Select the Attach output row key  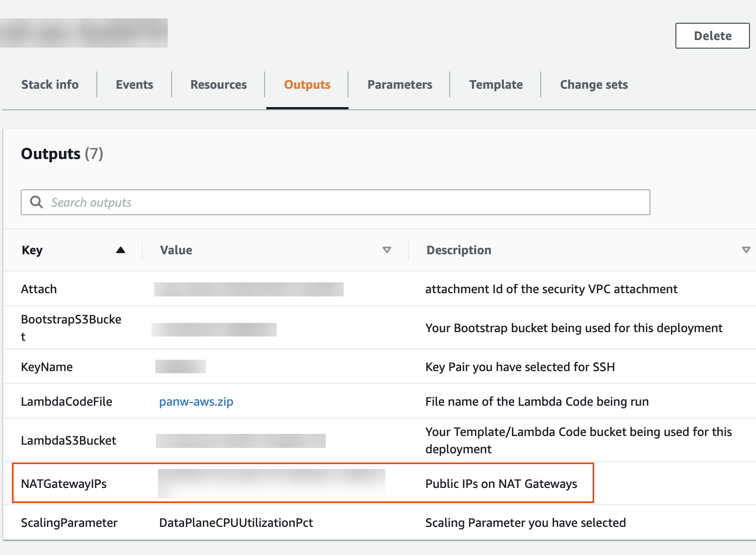(x=39, y=289)
